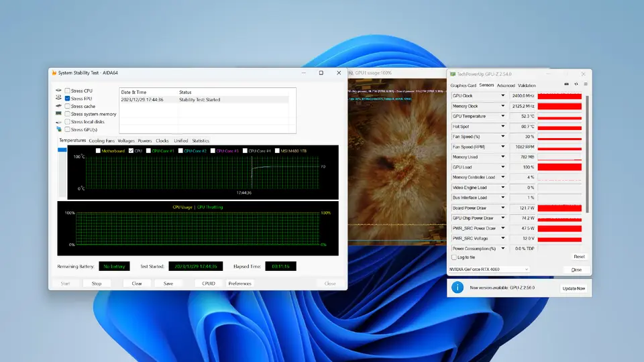This screenshot has height=362, width=644.
Task: Open the Hot Spot sensor dropdown
Action: click(x=502, y=127)
